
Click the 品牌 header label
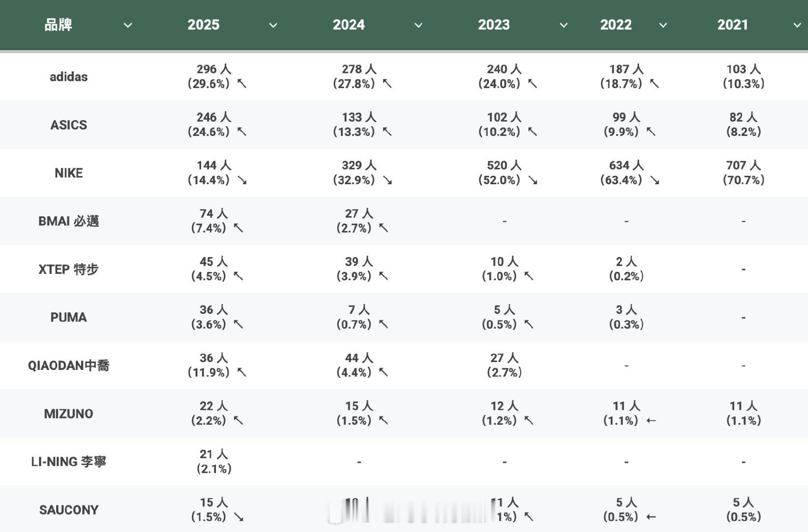coord(58,25)
